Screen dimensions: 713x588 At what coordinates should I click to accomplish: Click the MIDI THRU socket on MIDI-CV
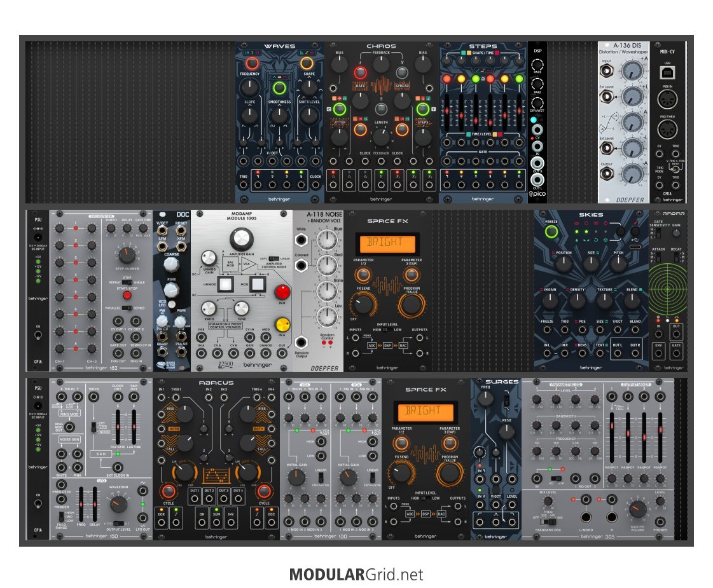(667, 130)
